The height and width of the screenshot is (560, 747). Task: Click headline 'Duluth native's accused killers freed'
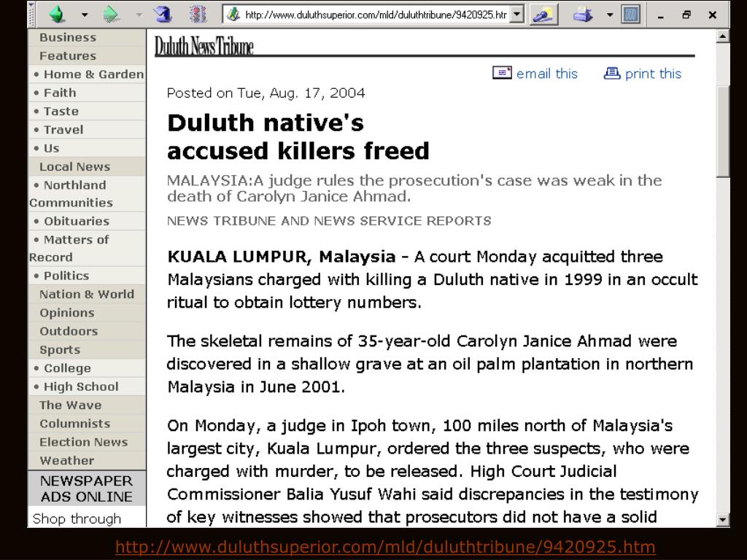298,136
